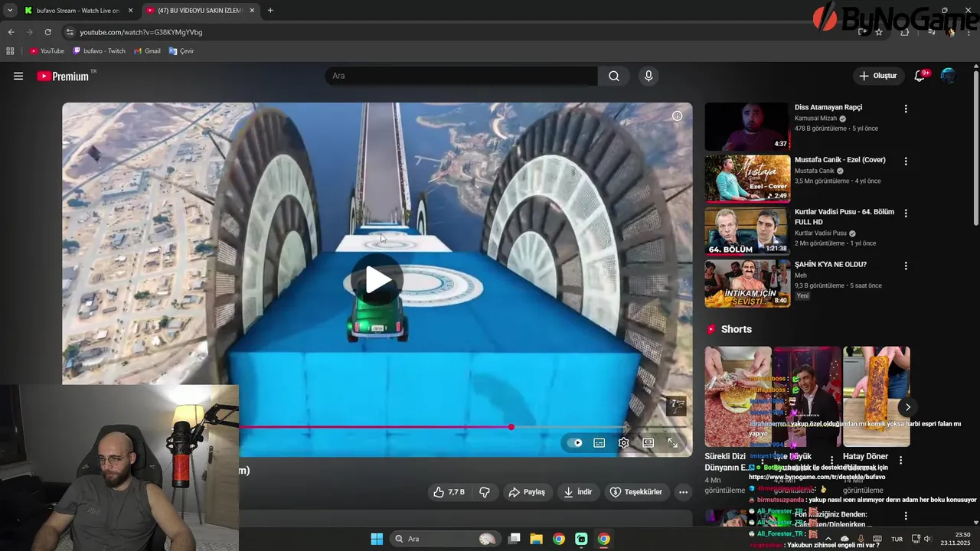Image resolution: width=980 pixels, height=551 pixels.
Task: Open a new browser tab
Action: [x=270, y=11]
